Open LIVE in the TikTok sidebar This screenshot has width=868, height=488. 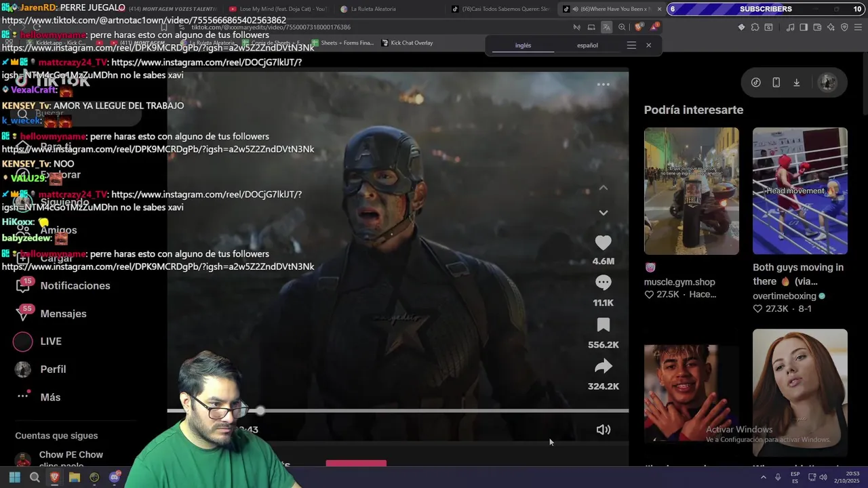tap(38, 342)
